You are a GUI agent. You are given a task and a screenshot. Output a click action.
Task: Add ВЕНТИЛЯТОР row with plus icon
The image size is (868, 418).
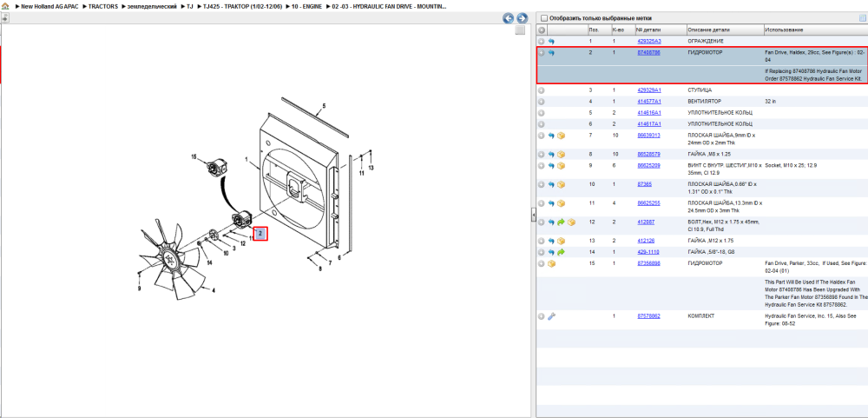[542, 102]
